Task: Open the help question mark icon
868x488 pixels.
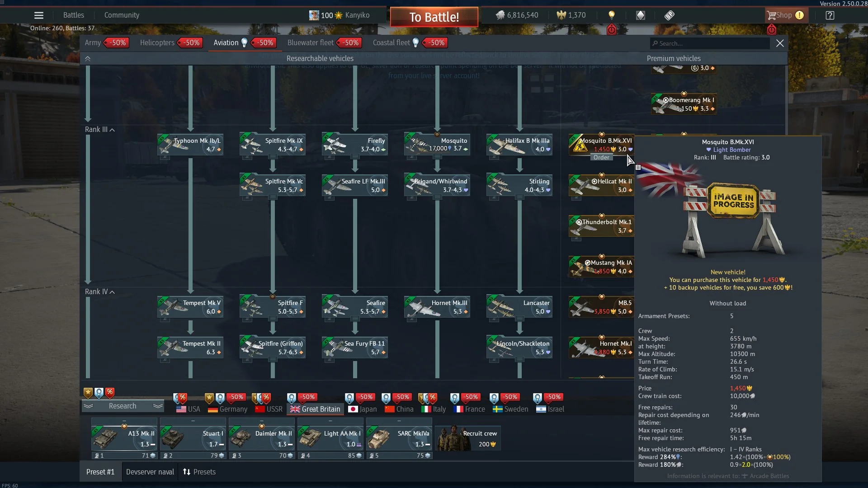Action: (830, 15)
